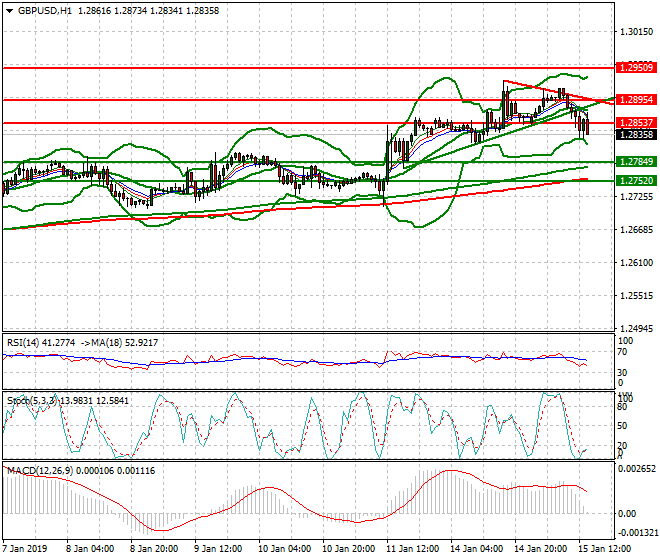Click the 1.30150 price scale value
This screenshot has width=660, height=560.
[636, 32]
